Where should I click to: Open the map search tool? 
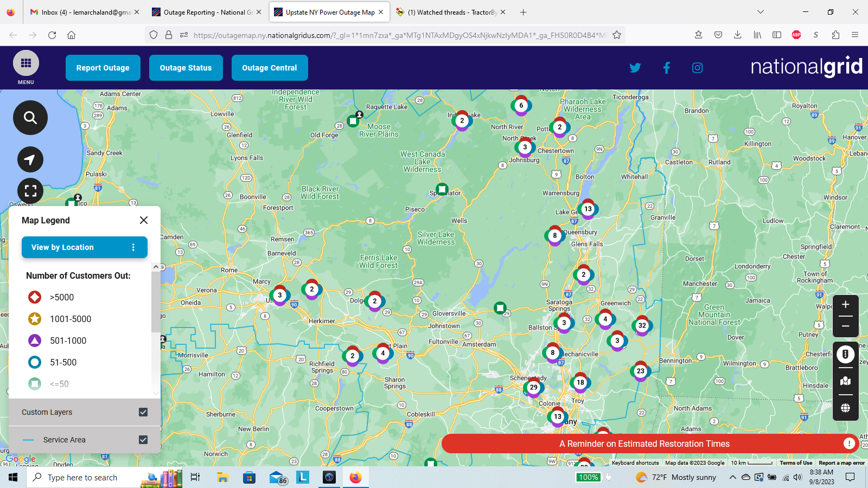30,118
